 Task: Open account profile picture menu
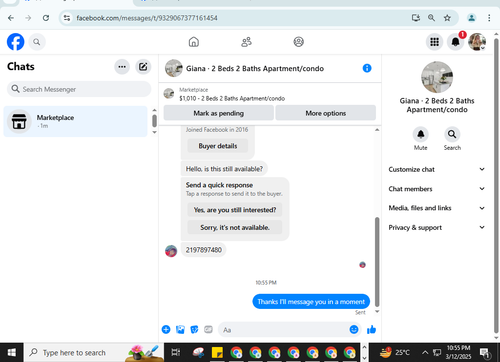477,42
